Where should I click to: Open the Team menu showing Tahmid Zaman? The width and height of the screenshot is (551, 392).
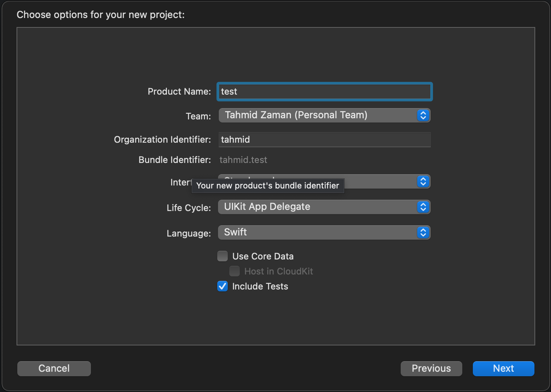324,115
